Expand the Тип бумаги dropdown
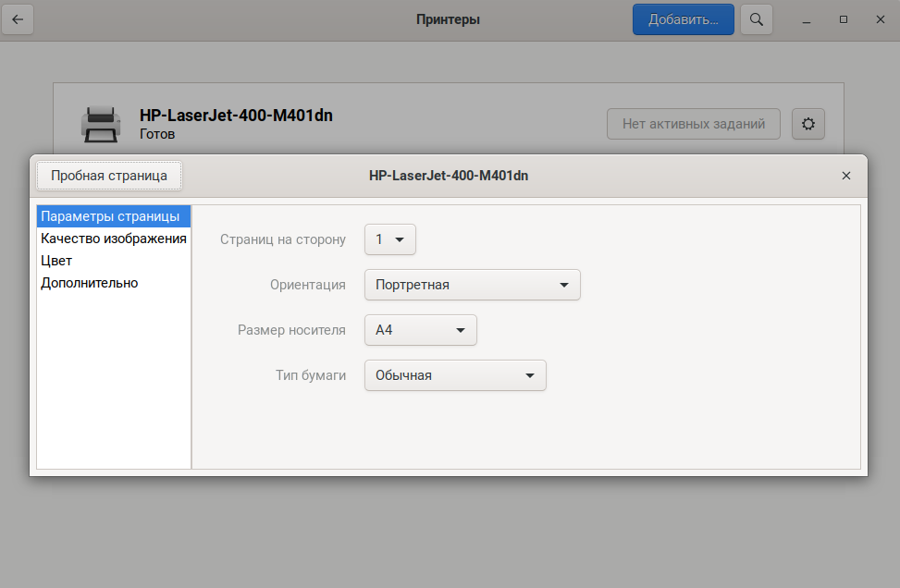This screenshot has height=588, width=900. click(x=455, y=375)
